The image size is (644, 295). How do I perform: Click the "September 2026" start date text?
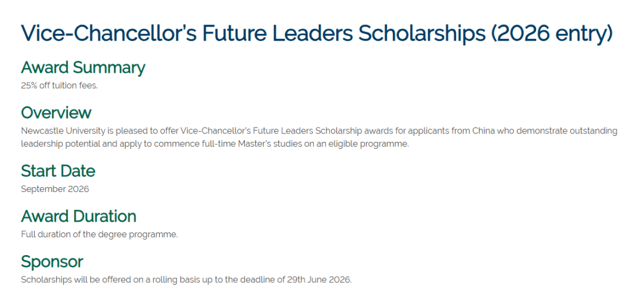(55, 189)
